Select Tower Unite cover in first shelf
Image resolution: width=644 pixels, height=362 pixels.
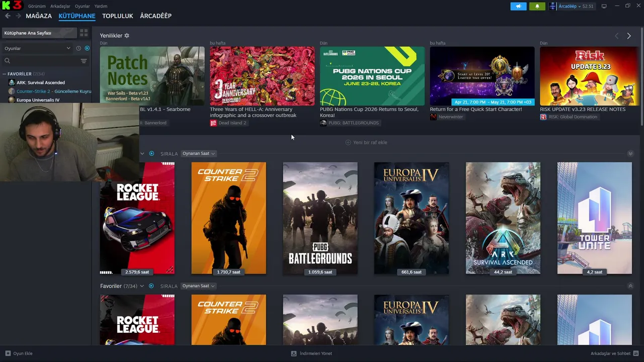pyautogui.click(x=594, y=218)
